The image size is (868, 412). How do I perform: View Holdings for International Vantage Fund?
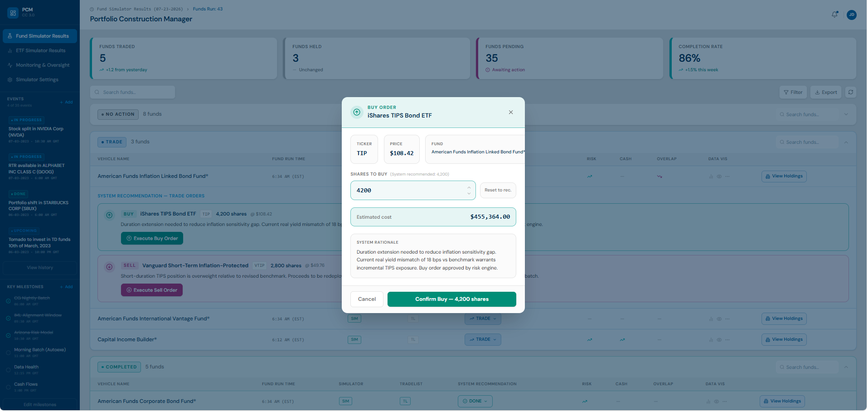click(784, 319)
